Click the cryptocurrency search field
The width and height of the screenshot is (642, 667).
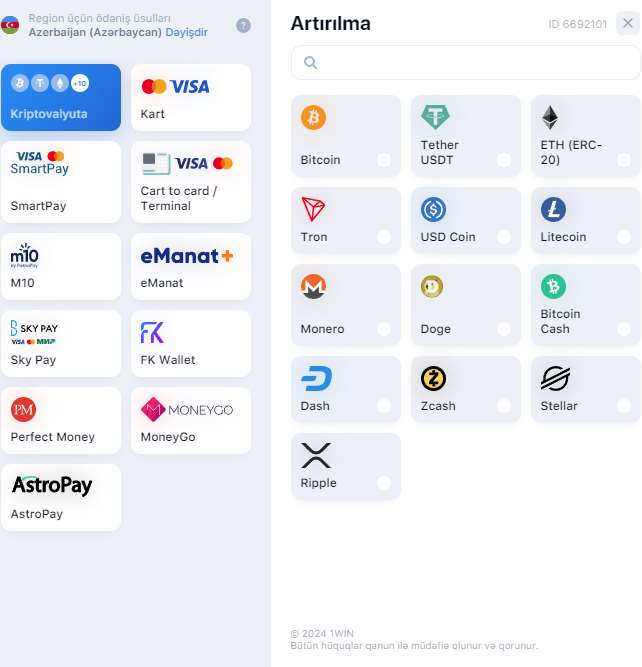tap(465, 63)
